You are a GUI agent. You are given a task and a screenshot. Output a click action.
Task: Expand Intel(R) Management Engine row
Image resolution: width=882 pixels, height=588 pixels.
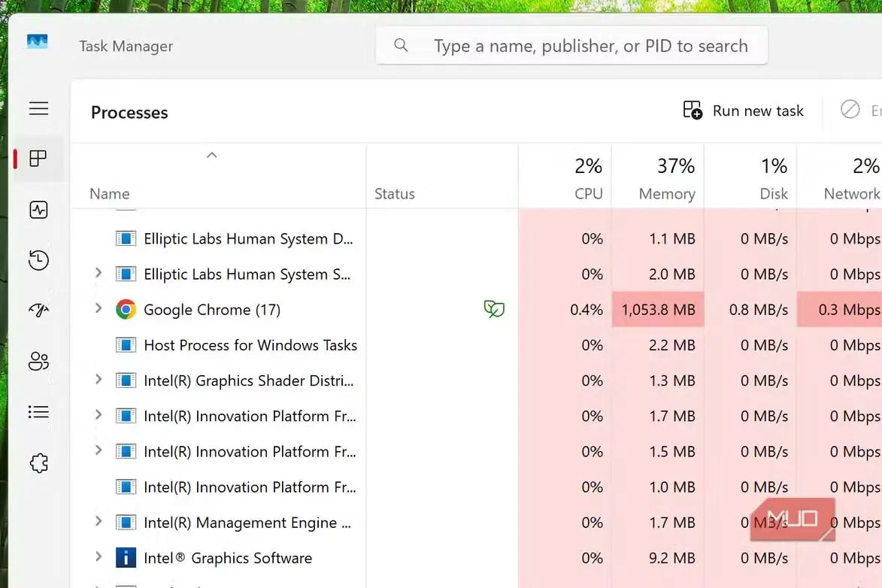(x=99, y=522)
